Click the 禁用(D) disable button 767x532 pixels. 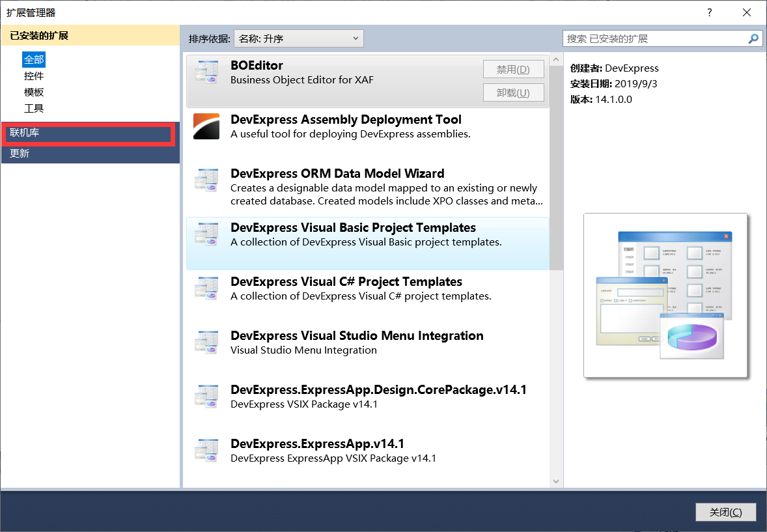pos(513,69)
